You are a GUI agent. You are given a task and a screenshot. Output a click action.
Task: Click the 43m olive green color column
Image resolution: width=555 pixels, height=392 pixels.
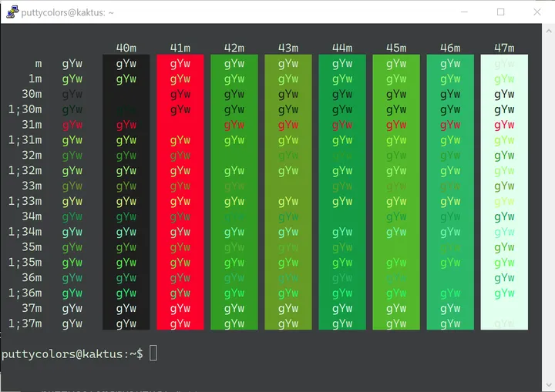click(x=288, y=192)
